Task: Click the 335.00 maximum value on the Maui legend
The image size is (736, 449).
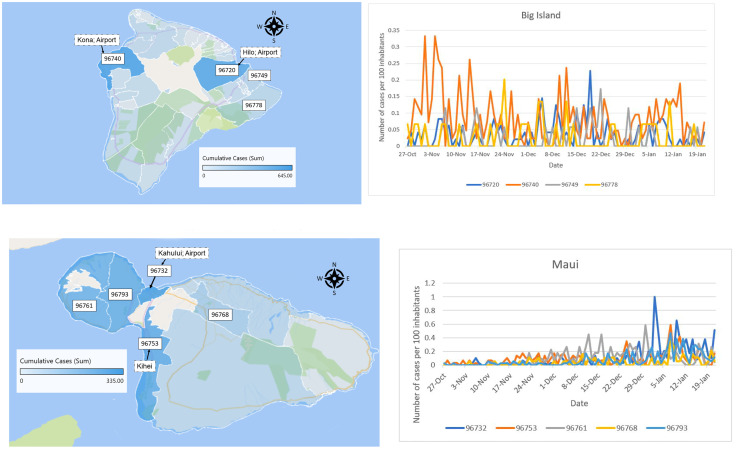Action: [115, 381]
